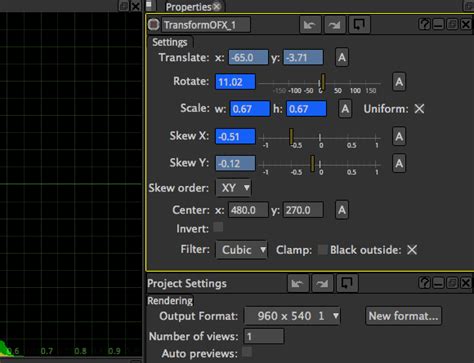This screenshot has width=474, height=363.
Task: Redo change in Project Settings
Action: 322,284
